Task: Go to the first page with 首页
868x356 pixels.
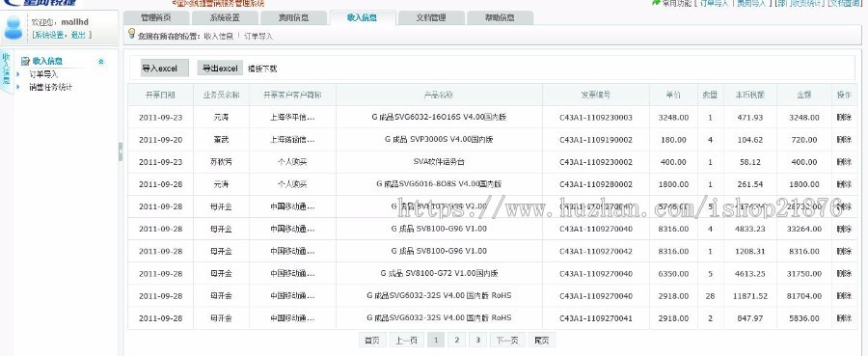Action: [372, 340]
